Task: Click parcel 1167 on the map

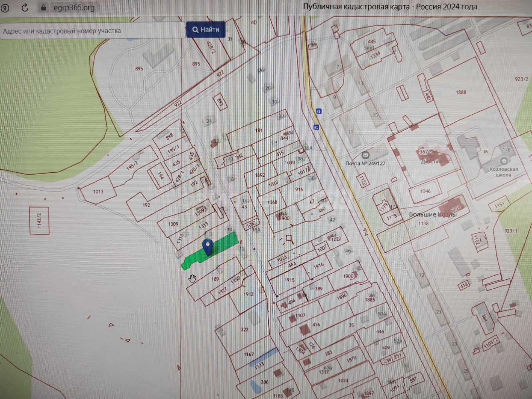Action: click(248, 354)
